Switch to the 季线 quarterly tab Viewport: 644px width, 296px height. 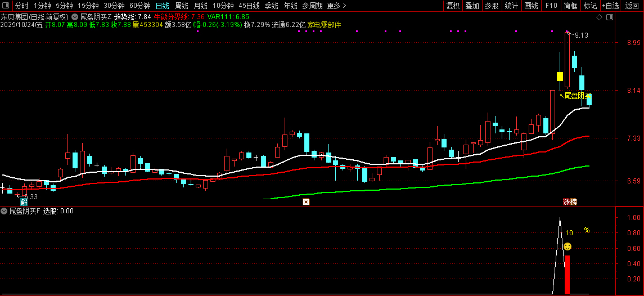pos(272,6)
